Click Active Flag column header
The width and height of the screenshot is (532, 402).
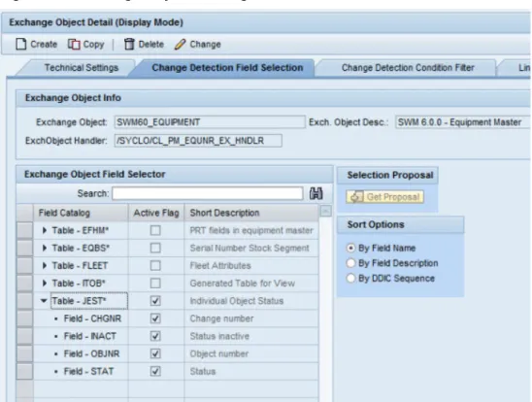156,213
